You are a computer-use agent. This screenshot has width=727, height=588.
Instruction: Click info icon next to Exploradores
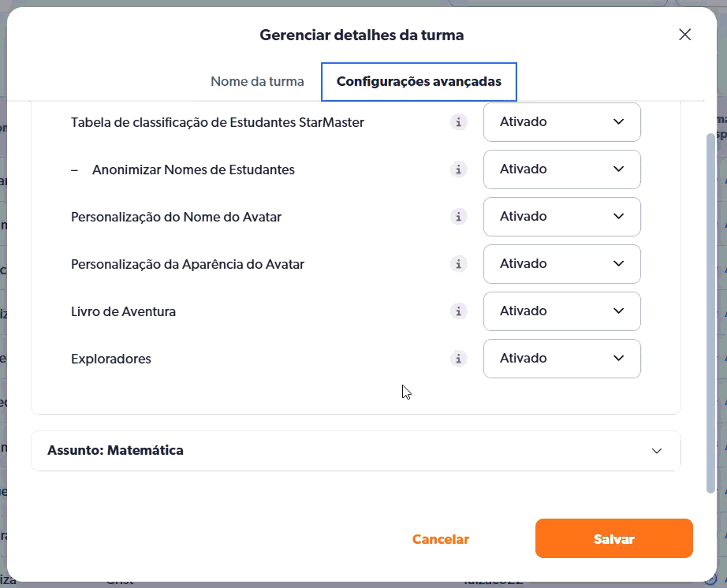tap(458, 359)
